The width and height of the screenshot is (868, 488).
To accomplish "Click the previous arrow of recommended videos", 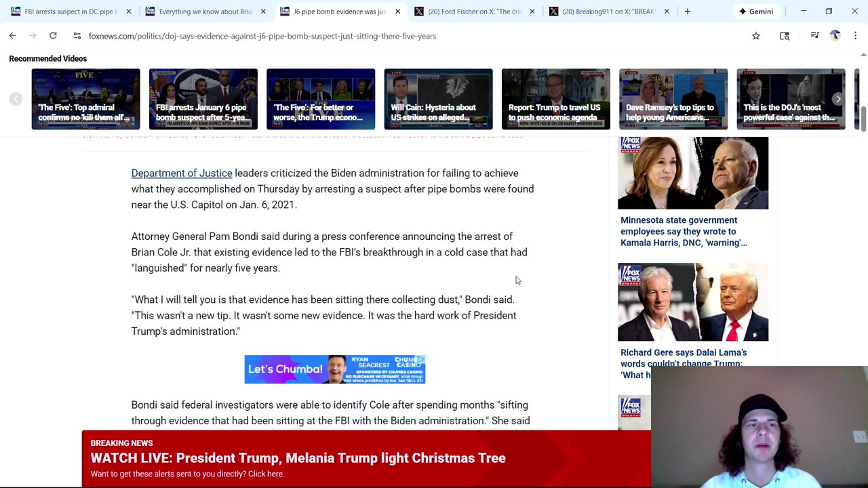I will coord(15,99).
